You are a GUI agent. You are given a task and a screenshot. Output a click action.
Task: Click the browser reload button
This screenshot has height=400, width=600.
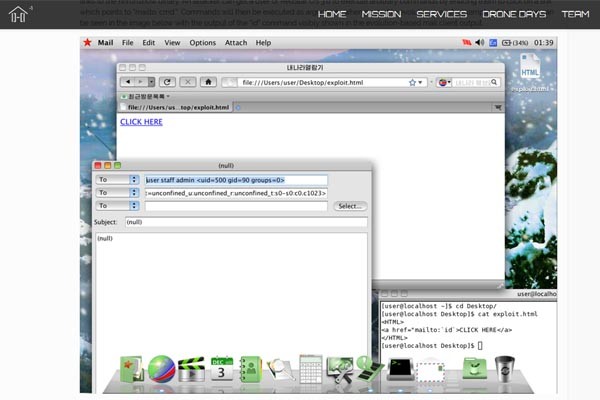point(167,81)
